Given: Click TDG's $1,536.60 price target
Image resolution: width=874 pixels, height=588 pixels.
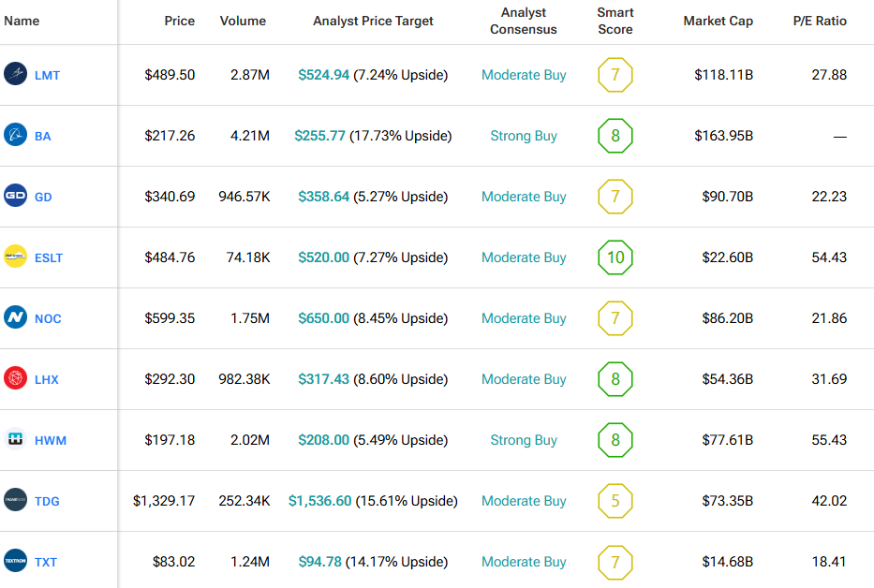Looking at the screenshot, I should pos(320,501).
